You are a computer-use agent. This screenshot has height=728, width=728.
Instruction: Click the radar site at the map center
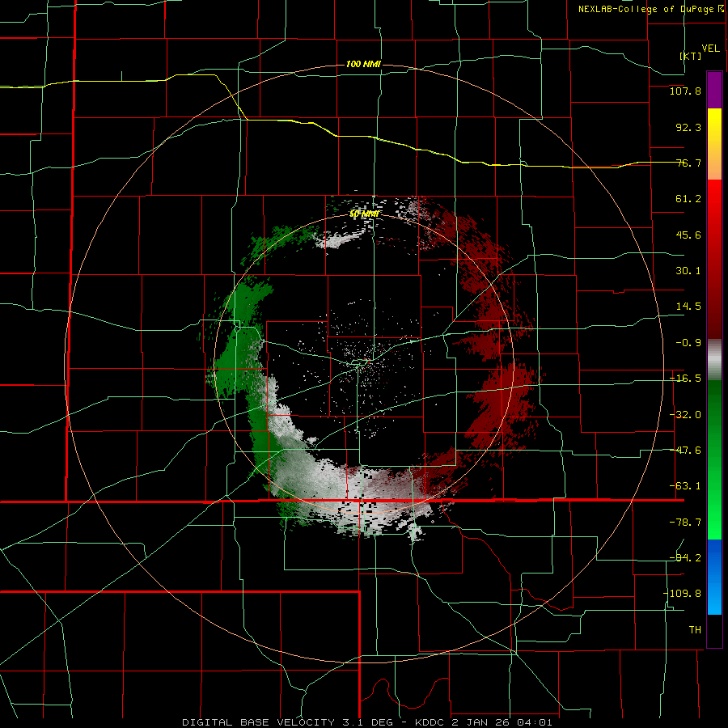click(x=363, y=363)
